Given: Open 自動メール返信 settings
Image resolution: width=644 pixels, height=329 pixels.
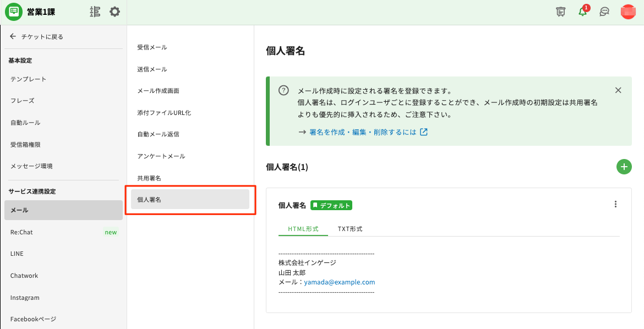Looking at the screenshot, I should [158, 134].
